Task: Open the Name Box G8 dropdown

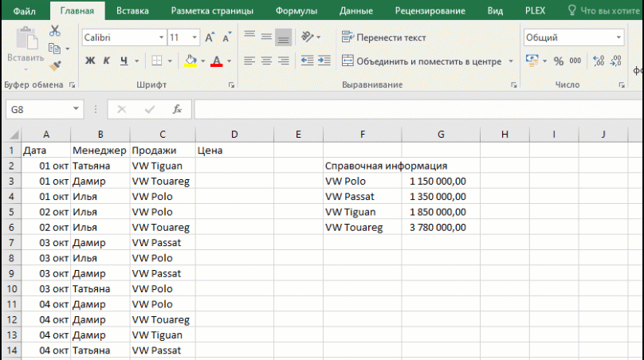Action: click(x=76, y=109)
